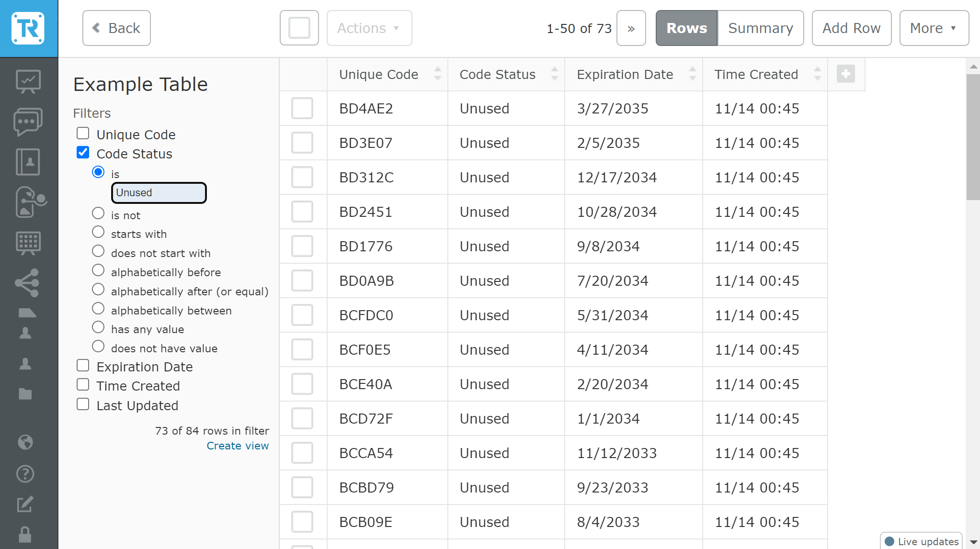Select the 'is not' filter radio option
The height and width of the screenshot is (549, 980).
[98, 213]
